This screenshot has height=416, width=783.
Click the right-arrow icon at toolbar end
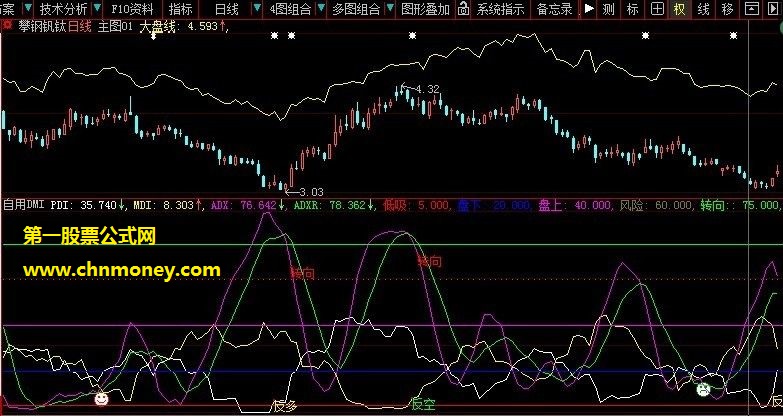(x=773, y=8)
